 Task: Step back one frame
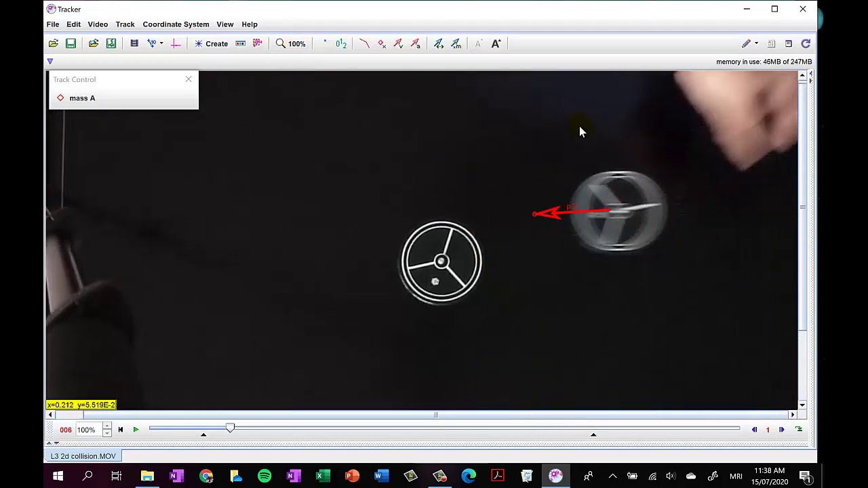(x=754, y=430)
